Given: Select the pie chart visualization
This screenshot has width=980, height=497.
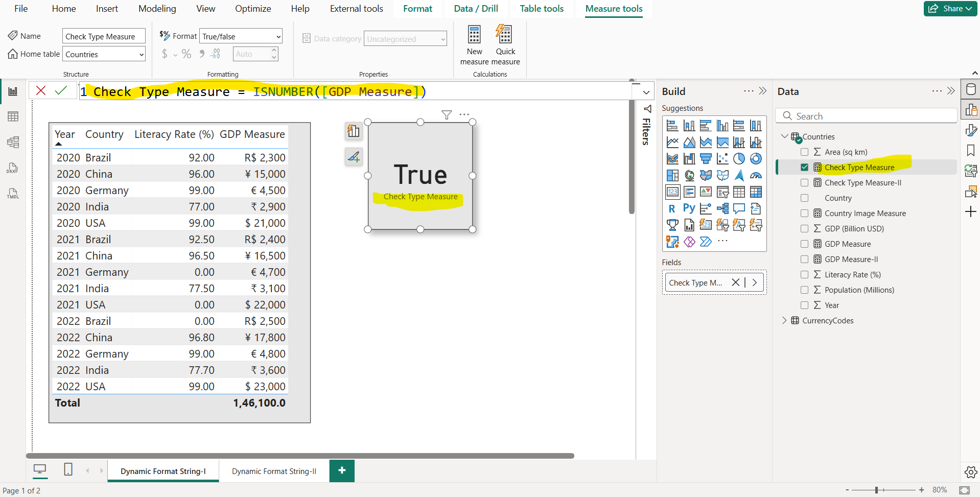Looking at the screenshot, I should (739, 158).
